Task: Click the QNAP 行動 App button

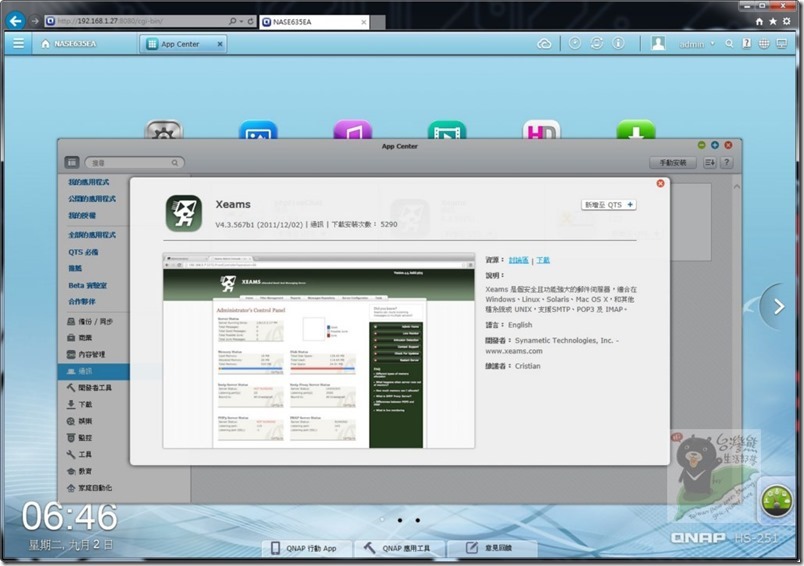Action: [305, 548]
